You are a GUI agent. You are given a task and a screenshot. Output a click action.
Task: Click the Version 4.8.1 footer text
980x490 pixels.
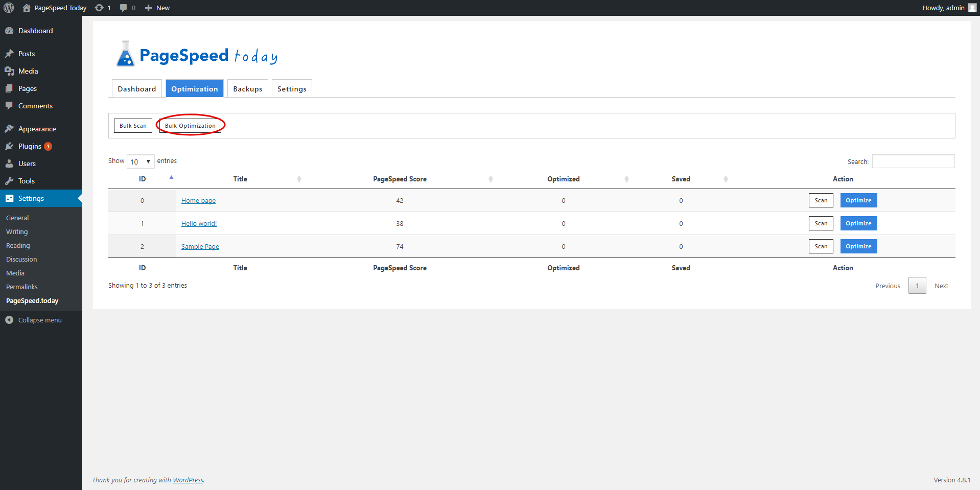[952, 480]
